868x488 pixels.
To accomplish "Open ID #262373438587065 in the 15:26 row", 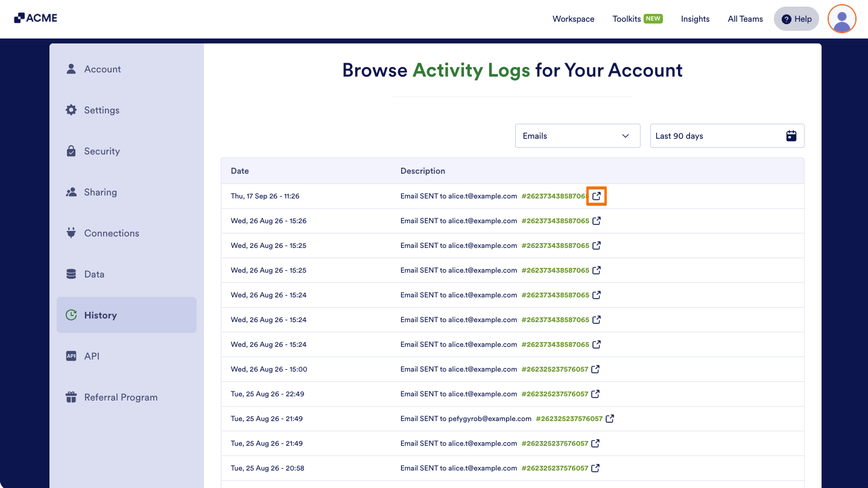I will click(555, 221).
